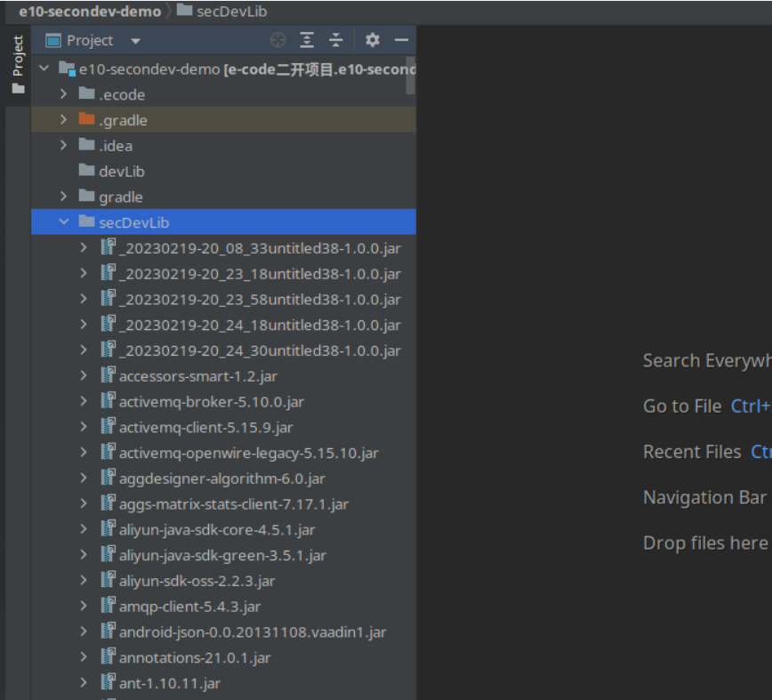Open the Project view dropdown arrow
Image resolution: width=772 pixels, height=700 pixels.
(x=136, y=41)
